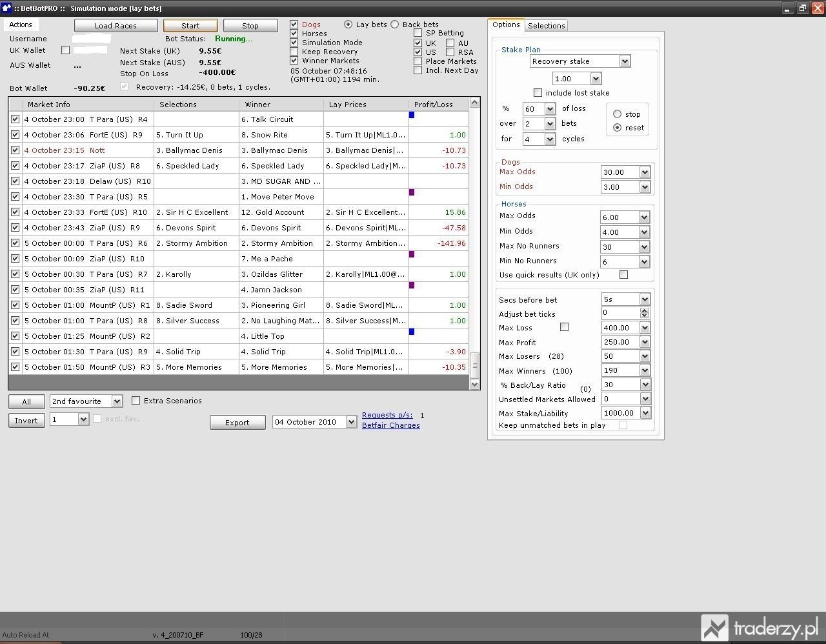
Task: Click the purple marker in Move Peter Move row
Action: click(412, 192)
